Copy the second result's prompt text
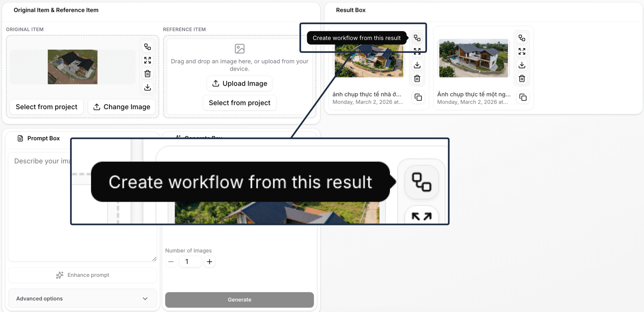Screen dimensions: 644x312 pyautogui.click(x=523, y=97)
